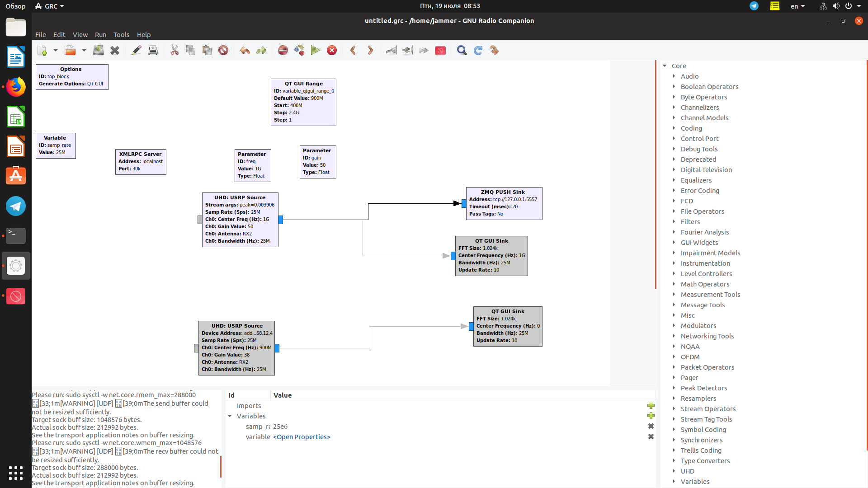Select the XMLRPC Server block

(141, 162)
